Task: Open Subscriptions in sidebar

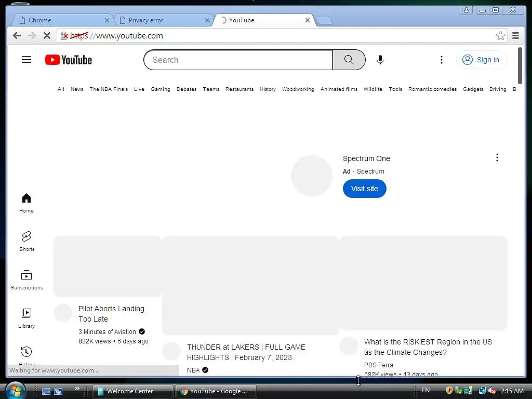Action: 26,280
